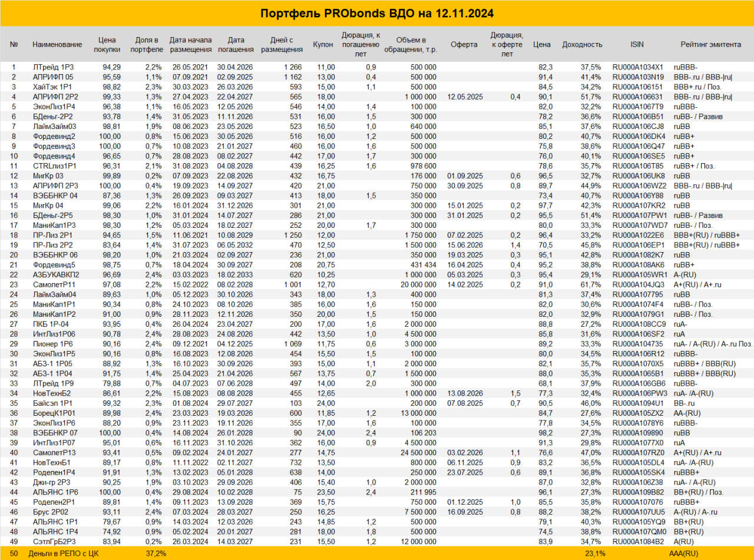Click bond name 'ПР-Лиз 2Р2'
Image resolution: width=754 pixels, height=560 pixels.
pos(52,244)
